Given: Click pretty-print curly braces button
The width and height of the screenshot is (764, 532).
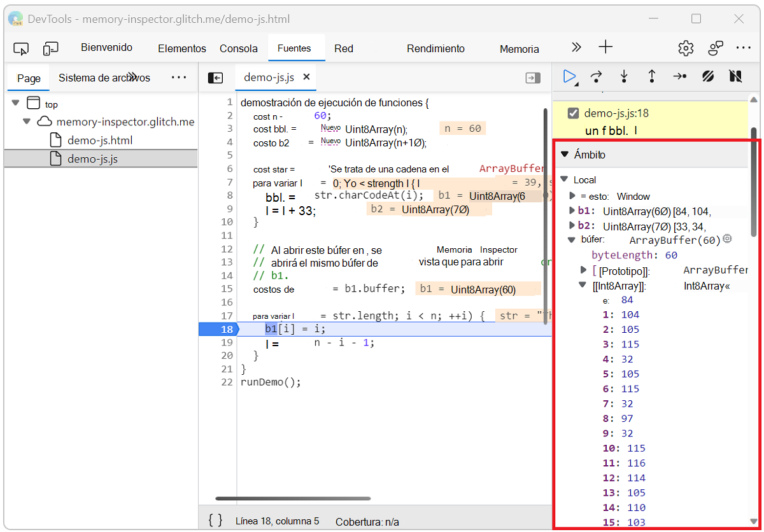Looking at the screenshot, I should pyautogui.click(x=216, y=520).
